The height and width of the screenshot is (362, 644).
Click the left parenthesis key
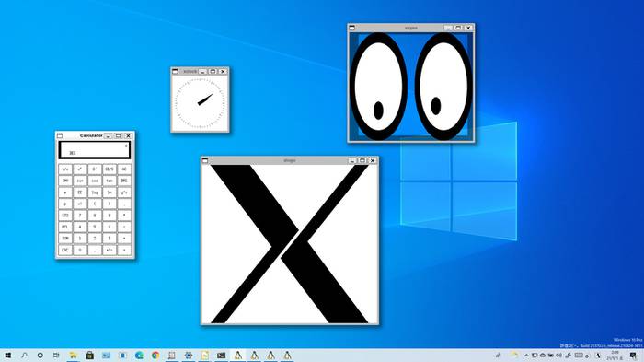tap(95, 204)
